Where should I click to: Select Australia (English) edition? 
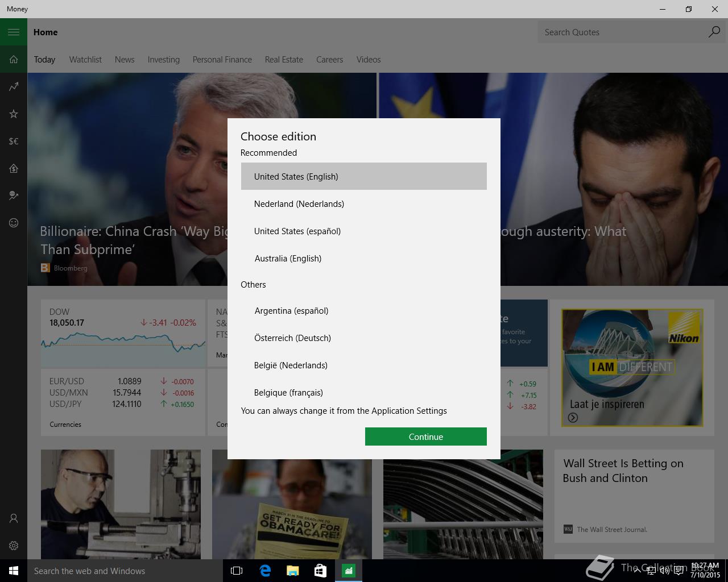pos(364,258)
